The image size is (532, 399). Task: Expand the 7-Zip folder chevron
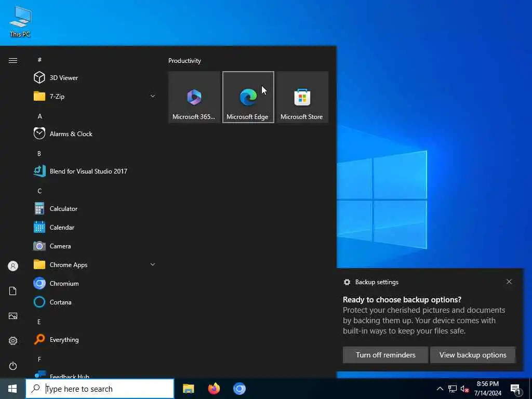pyautogui.click(x=153, y=96)
